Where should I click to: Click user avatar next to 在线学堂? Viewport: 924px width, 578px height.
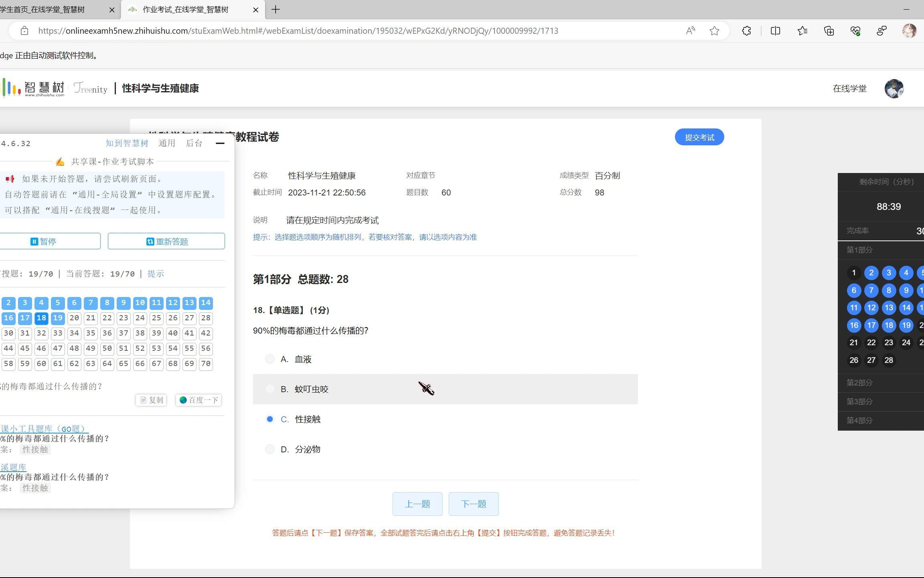pos(894,88)
